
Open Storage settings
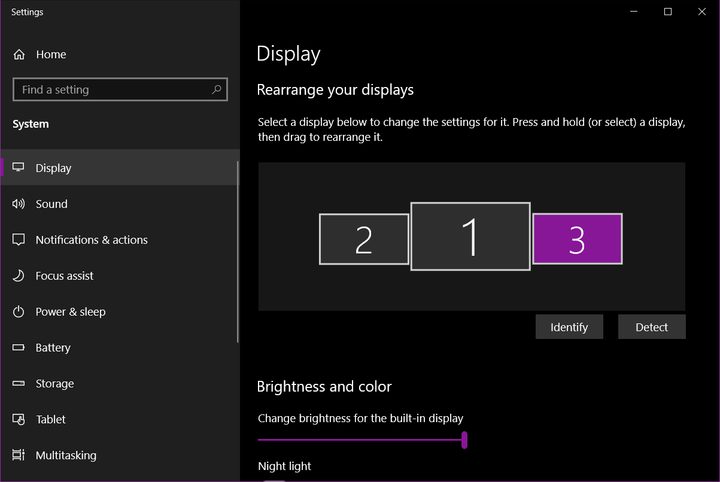click(x=119, y=383)
